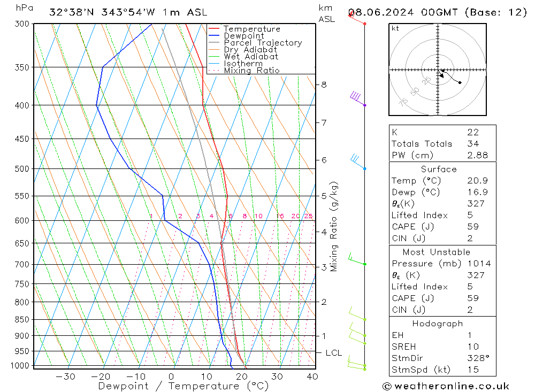Click the Surface section heading
The height and width of the screenshot is (392, 535).
tap(439, 169)
